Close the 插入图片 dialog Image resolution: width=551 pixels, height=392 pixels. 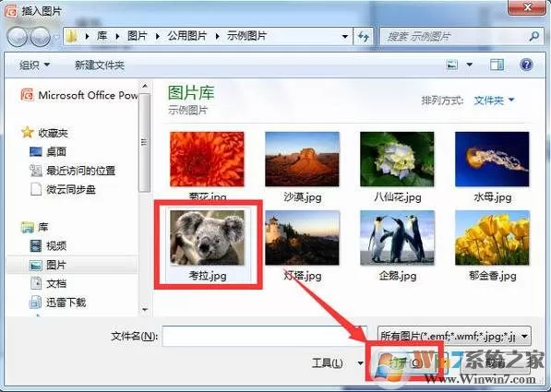527,7
